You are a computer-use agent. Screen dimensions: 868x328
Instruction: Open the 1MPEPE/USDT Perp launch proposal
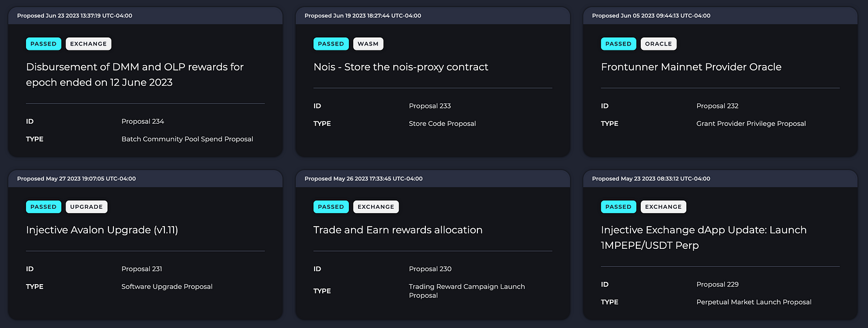[703, 237]
